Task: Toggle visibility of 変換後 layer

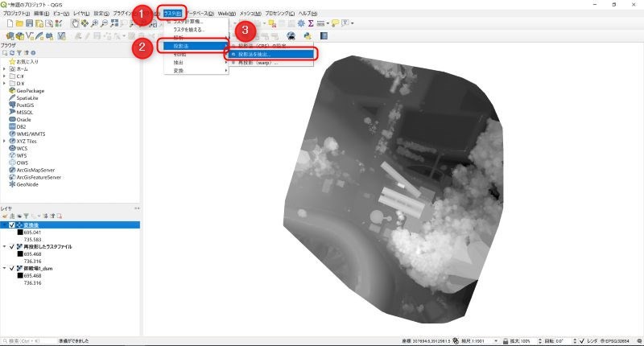Action: point(10,224)
